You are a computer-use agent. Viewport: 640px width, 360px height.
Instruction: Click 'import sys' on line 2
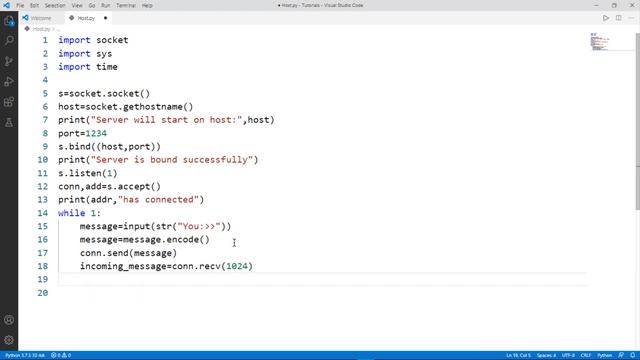(x=85, y=53)
